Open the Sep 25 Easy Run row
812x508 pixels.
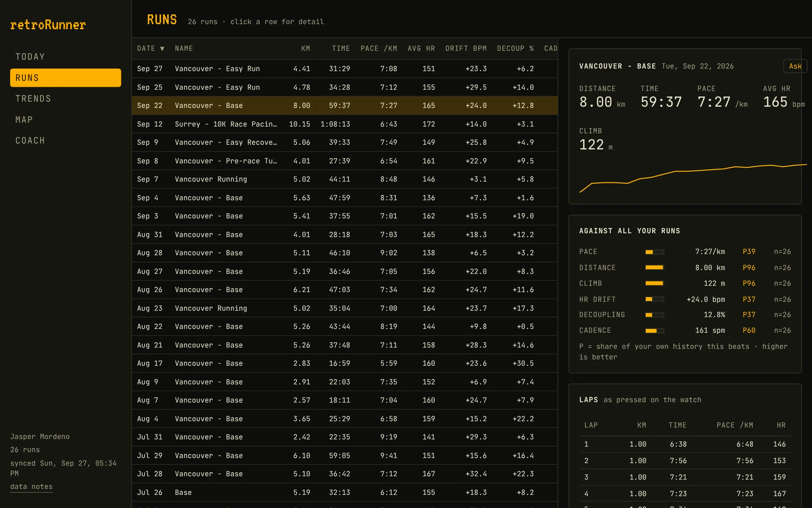click(x=345, y=87)
